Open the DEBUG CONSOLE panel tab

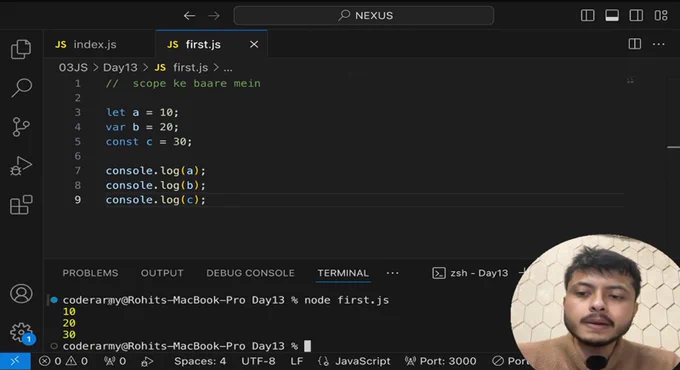tap(250, 273)
